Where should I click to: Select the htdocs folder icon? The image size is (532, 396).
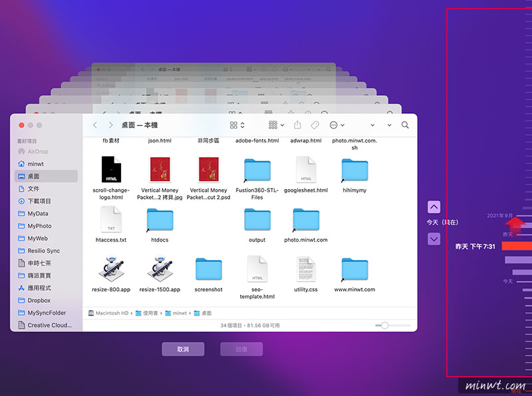(160, 220)
